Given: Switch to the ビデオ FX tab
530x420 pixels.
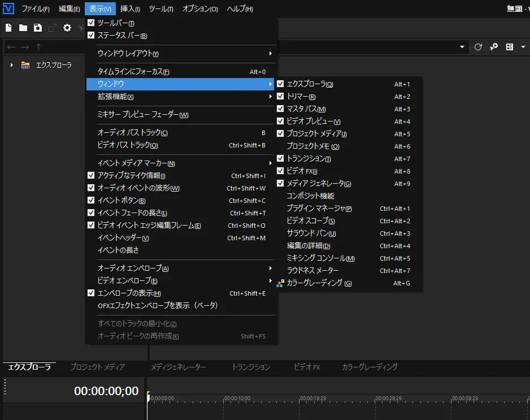Looking at the screenshot, I should pos(307,367).
